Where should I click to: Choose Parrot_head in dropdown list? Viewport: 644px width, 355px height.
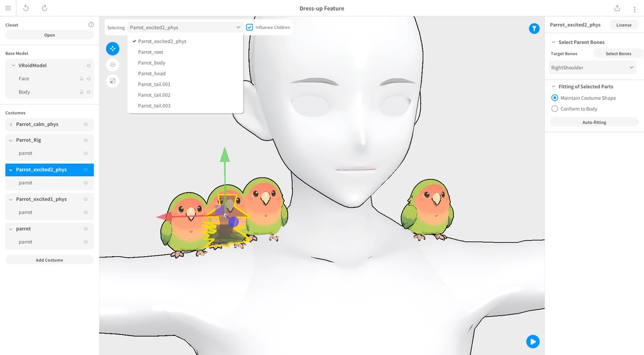point(186,74)
